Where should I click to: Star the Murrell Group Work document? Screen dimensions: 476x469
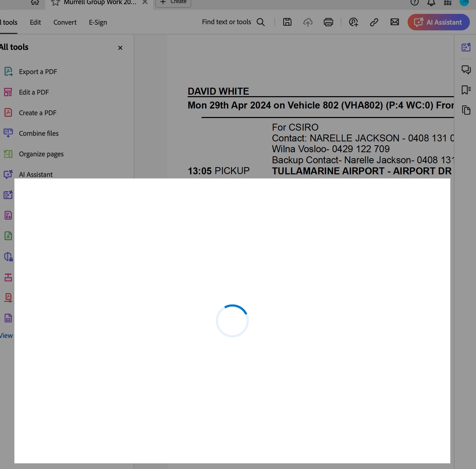pos(55,3)
